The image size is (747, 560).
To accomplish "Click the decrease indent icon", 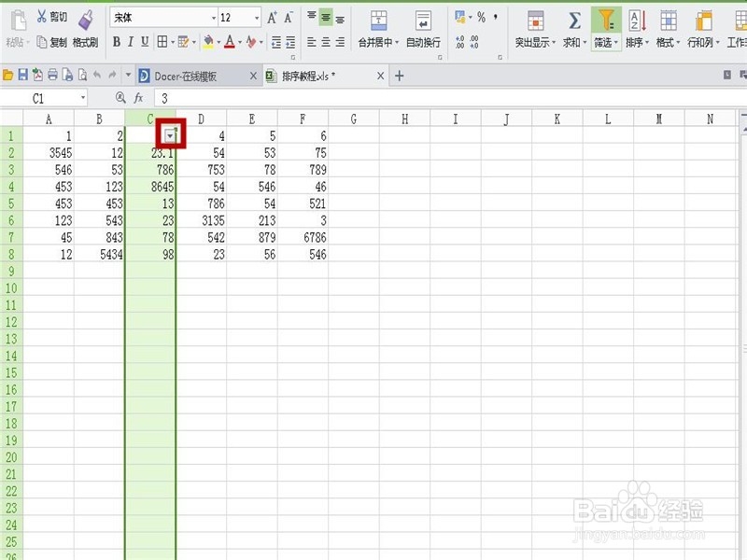I will coord(276,42).
